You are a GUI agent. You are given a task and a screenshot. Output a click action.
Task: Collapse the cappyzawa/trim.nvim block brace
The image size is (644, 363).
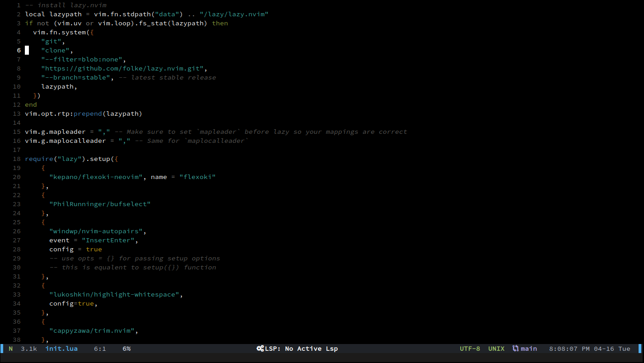click(x=43, y=339)
